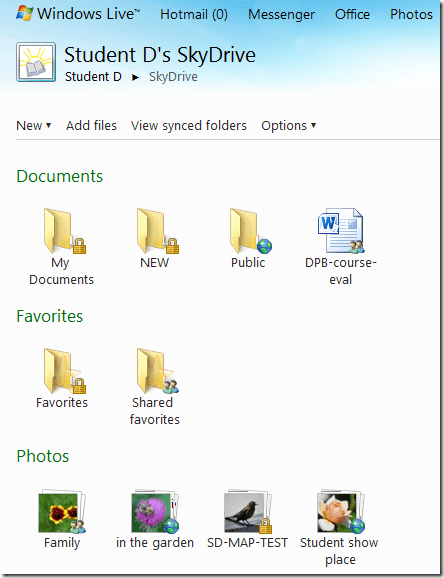Open the NEW folder icon
This screenshot has height=578, width=444.
pyautogui.click(x=157, y=231)
